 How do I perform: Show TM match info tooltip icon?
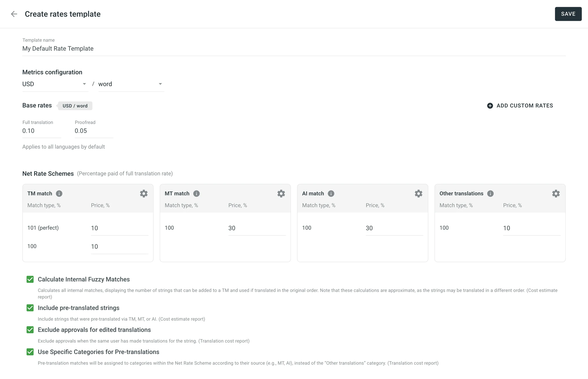[x=59, y=194]
